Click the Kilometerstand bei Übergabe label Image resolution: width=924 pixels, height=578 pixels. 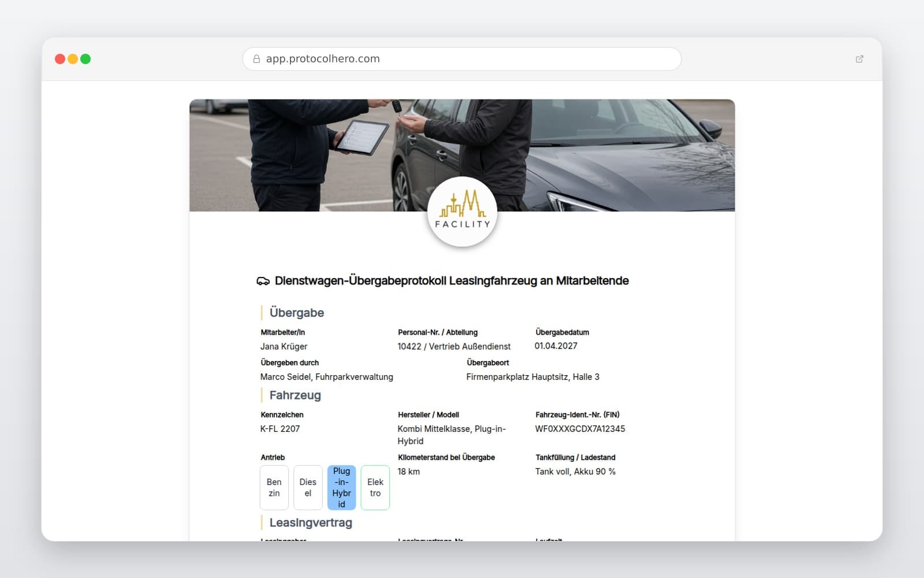tap(446, 458)
